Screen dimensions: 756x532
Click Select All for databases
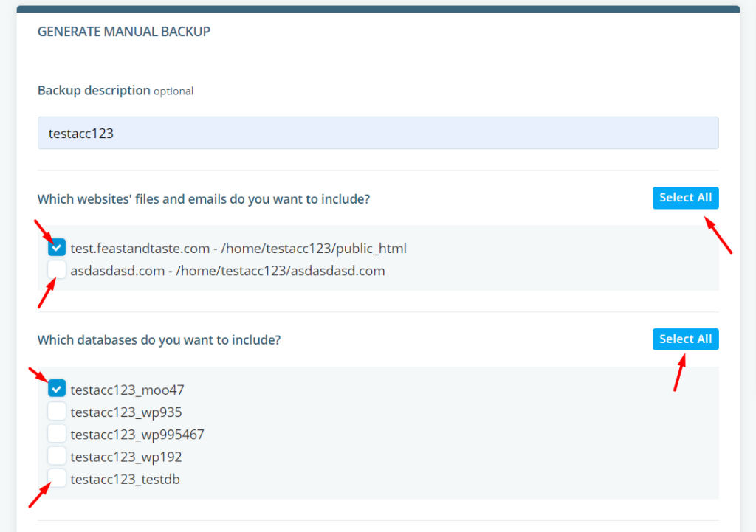685,339
